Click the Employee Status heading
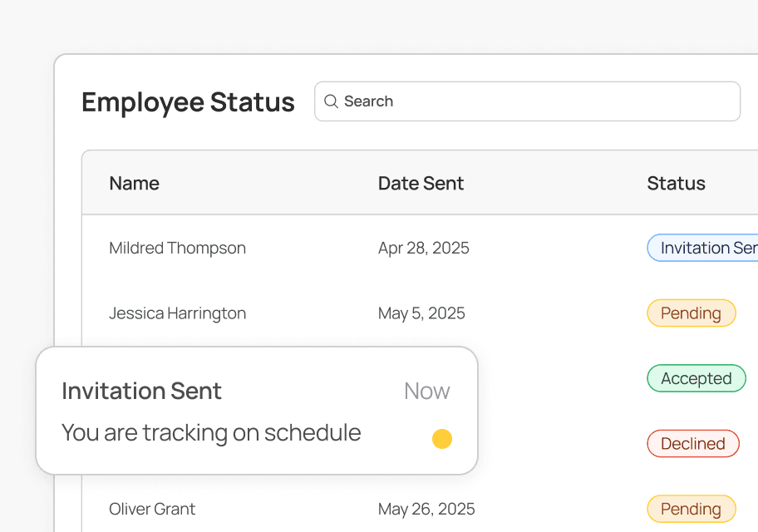The width and height of the screenshot is (758, 532). click(x=188, y=102)
